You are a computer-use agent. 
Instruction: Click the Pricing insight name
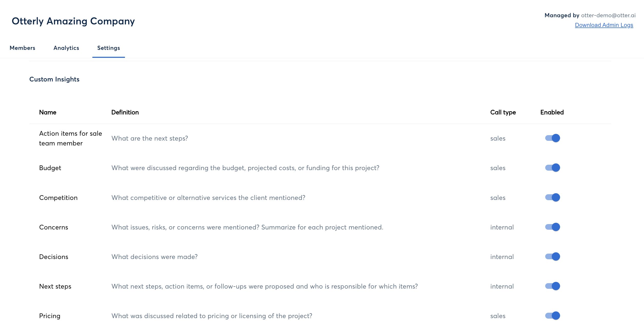(x=50, y=316)
